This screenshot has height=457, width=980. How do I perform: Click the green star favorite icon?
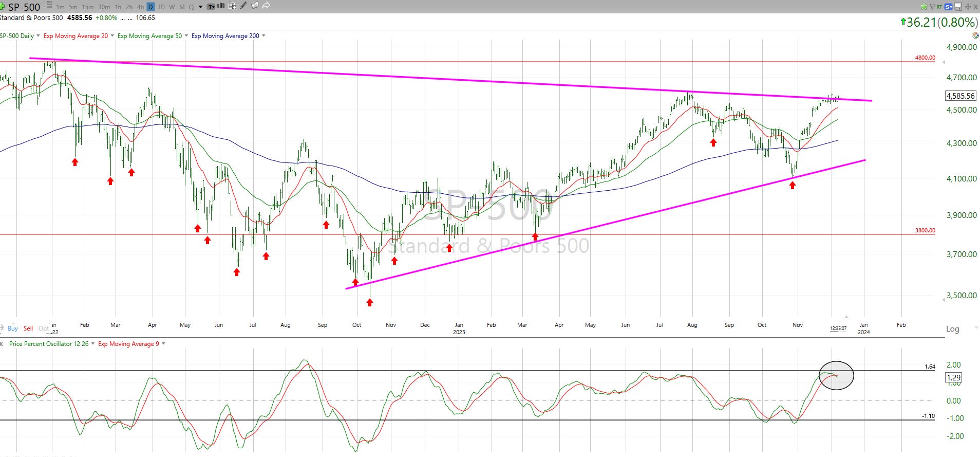click(924, 7)
